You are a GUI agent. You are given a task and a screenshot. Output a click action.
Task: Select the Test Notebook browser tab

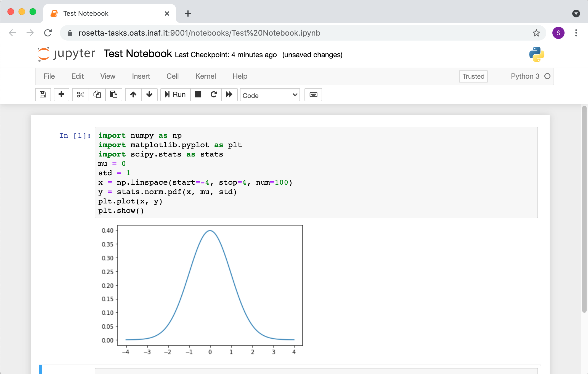pos(109,14)
